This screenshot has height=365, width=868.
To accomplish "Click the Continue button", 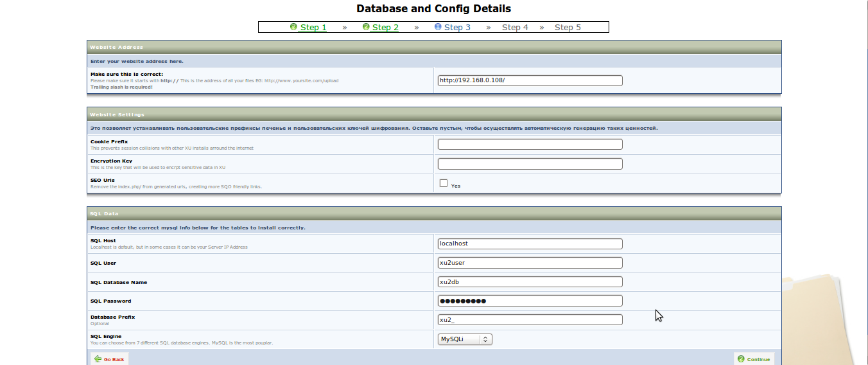I will pyautogui.click(x=754, y=359).
